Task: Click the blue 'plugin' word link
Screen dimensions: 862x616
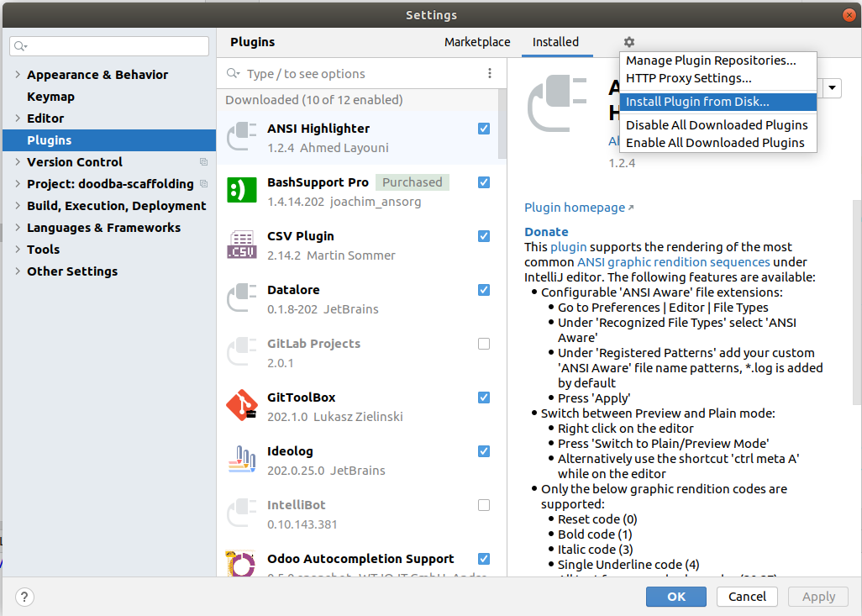Action: [x=569, y=247]
